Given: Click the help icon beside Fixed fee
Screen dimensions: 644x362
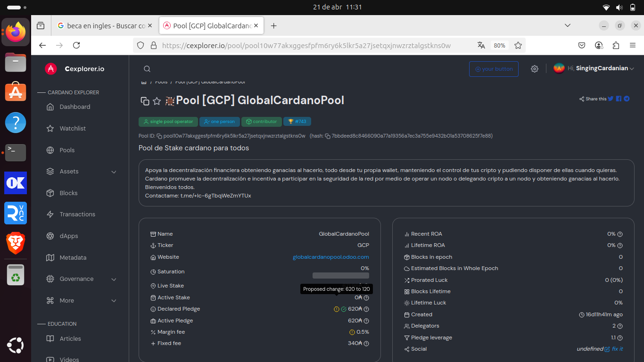Looking at the screenshot, I should 366,344.
